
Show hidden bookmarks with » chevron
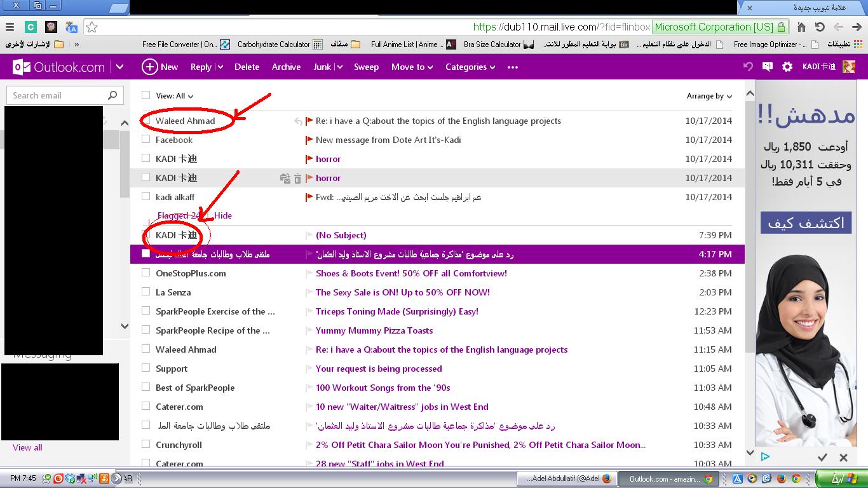point(77,44)
